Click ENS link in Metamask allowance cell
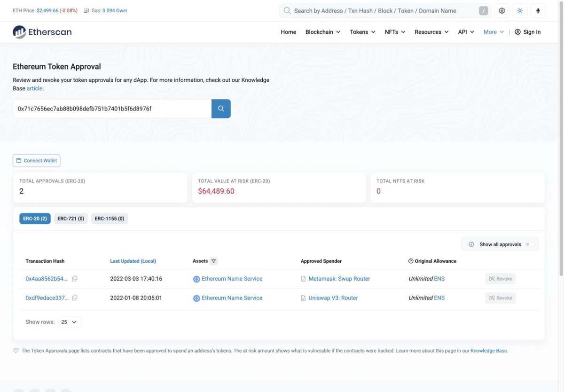The height and width of the screenshot is (392, 564). pos(439,279)
